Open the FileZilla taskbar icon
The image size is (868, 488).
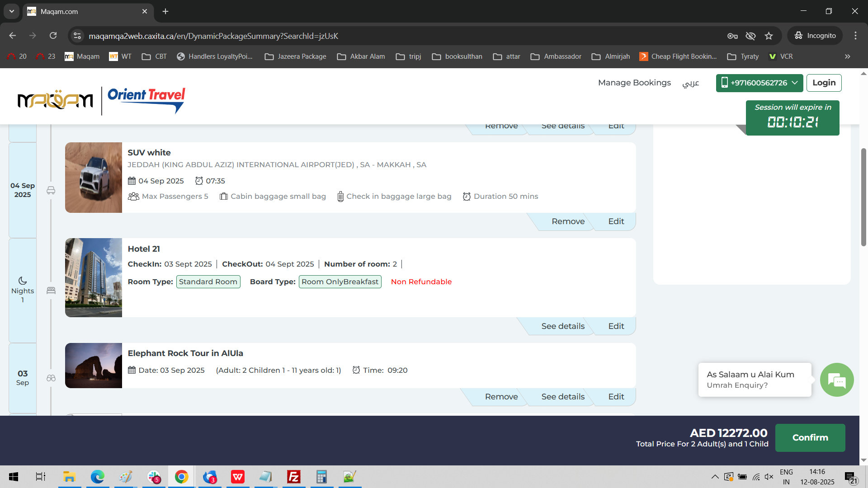[294, 477]
